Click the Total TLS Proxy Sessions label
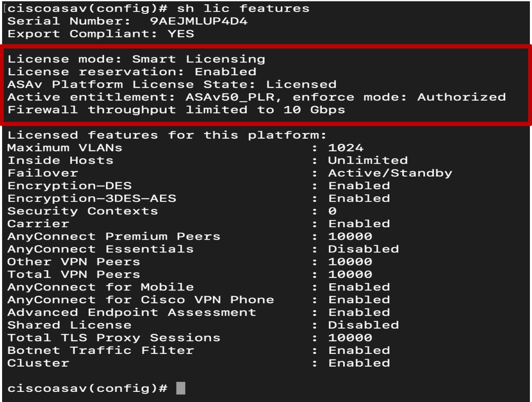 point(114,338)
